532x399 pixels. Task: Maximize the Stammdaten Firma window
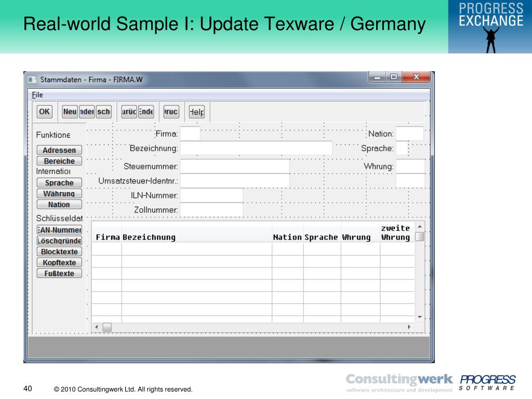point(394,77)
